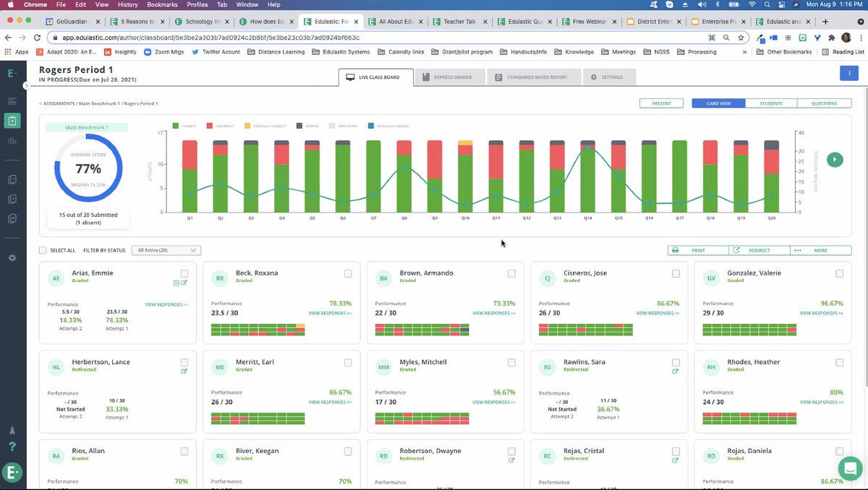Switch to the Standards Based Report tab
Viewport: 868px width, 490px height.
pos(534,77)
